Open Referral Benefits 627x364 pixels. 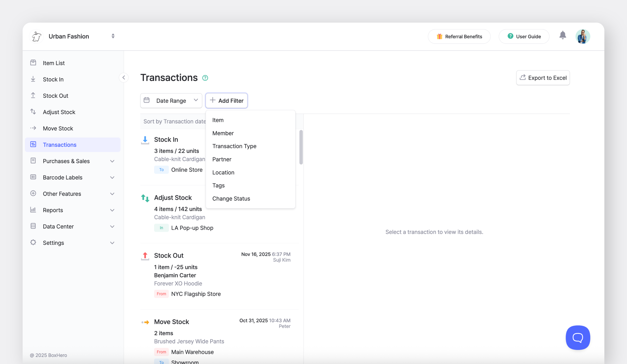[x=459, y=36]
